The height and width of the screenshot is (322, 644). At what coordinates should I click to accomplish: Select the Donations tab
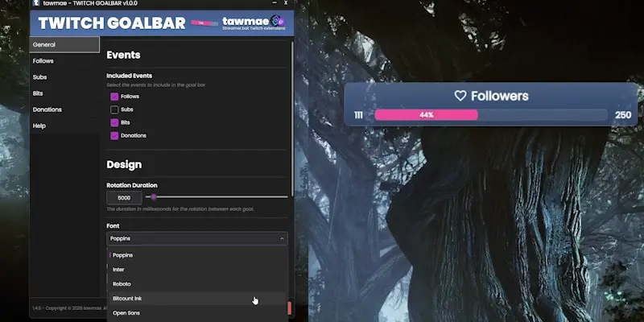pos(64,109)
